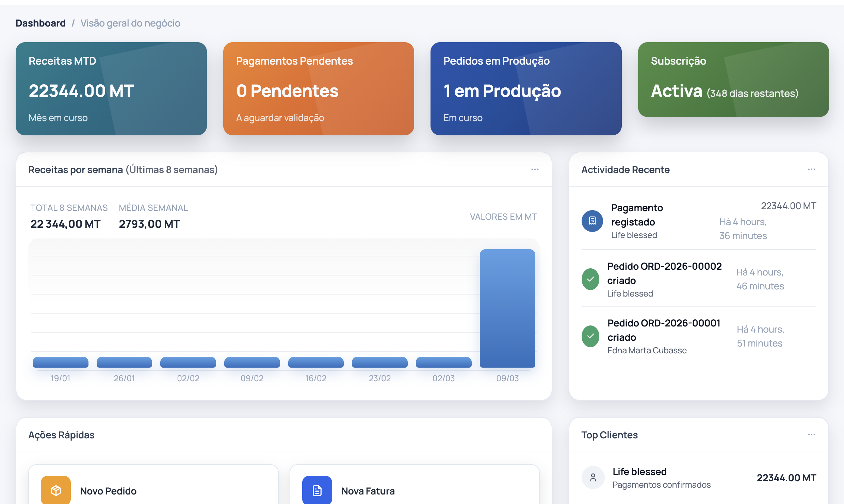844x504 pixels.
Task: Open Receitas por semana options menu
Action: pyautogui.click(x=535, y=169)
